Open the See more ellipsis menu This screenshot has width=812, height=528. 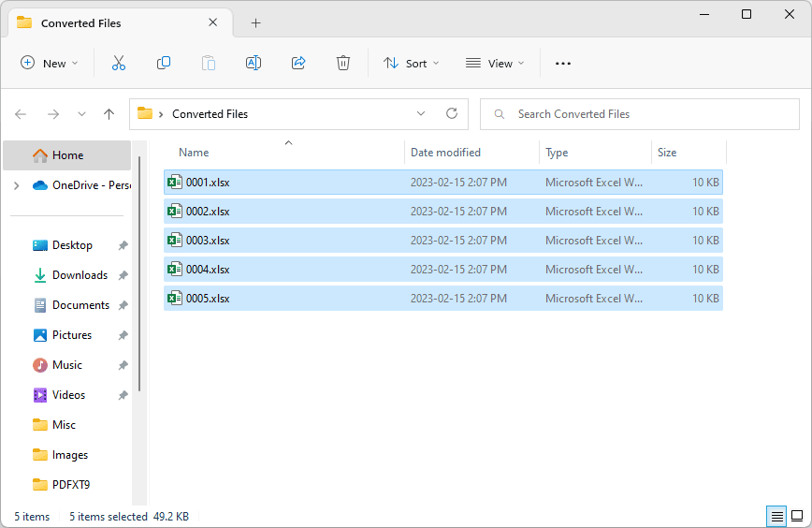(x=563, y=64)
